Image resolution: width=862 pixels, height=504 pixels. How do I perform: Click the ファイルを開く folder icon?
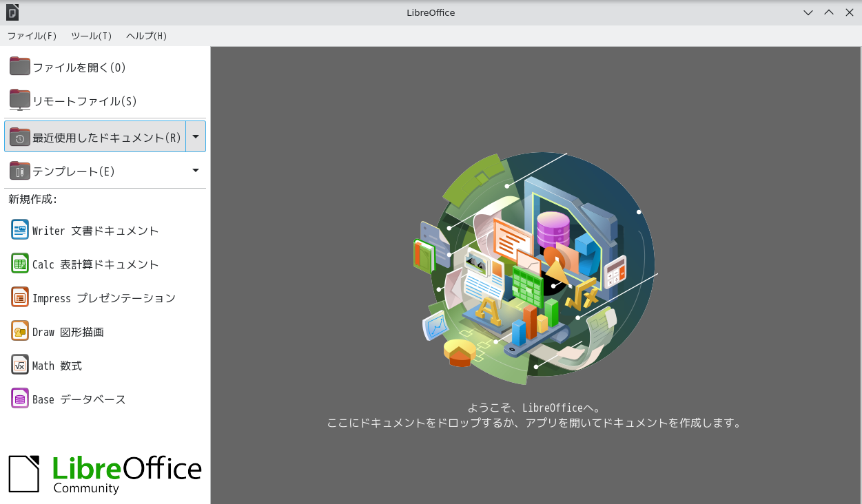20,66
